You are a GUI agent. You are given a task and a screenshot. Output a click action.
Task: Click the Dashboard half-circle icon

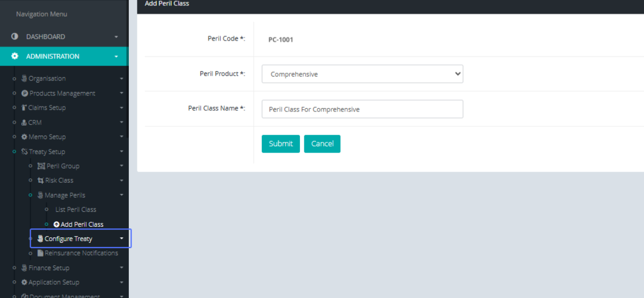tap(14, 36)
